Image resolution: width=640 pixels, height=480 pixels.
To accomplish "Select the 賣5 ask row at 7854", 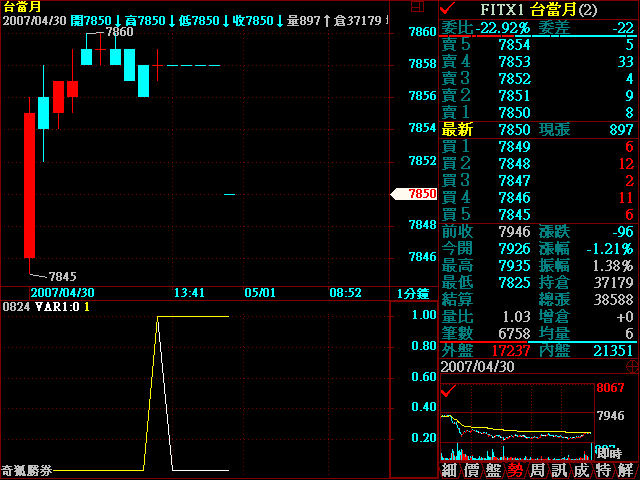I will tap(538, 45).
